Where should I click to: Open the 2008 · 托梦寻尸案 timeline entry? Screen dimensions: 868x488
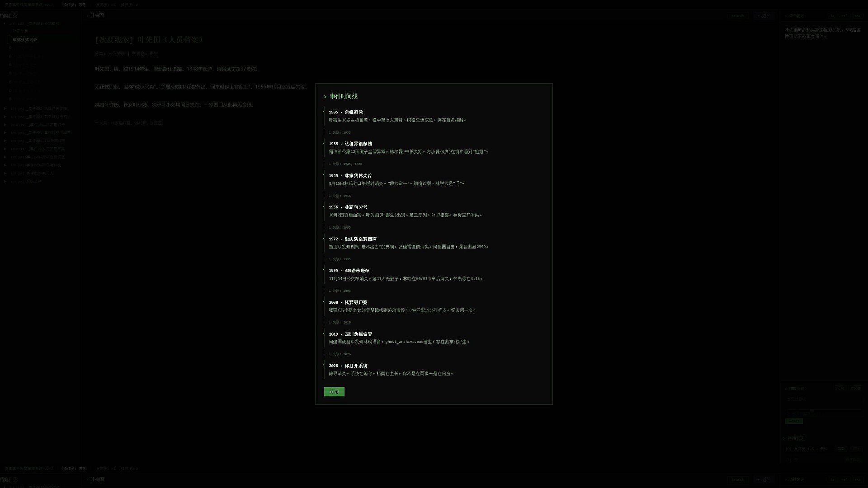coord(348,302)
